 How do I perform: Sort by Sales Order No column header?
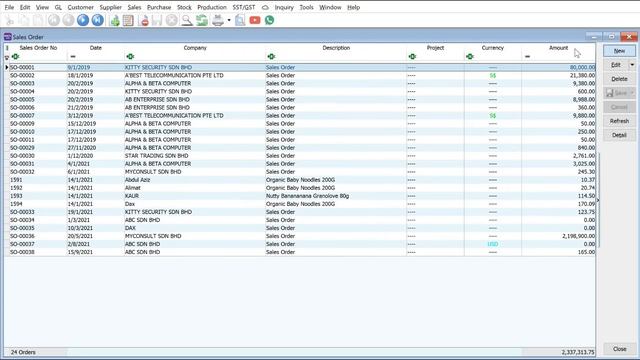[x=38, y=48]
